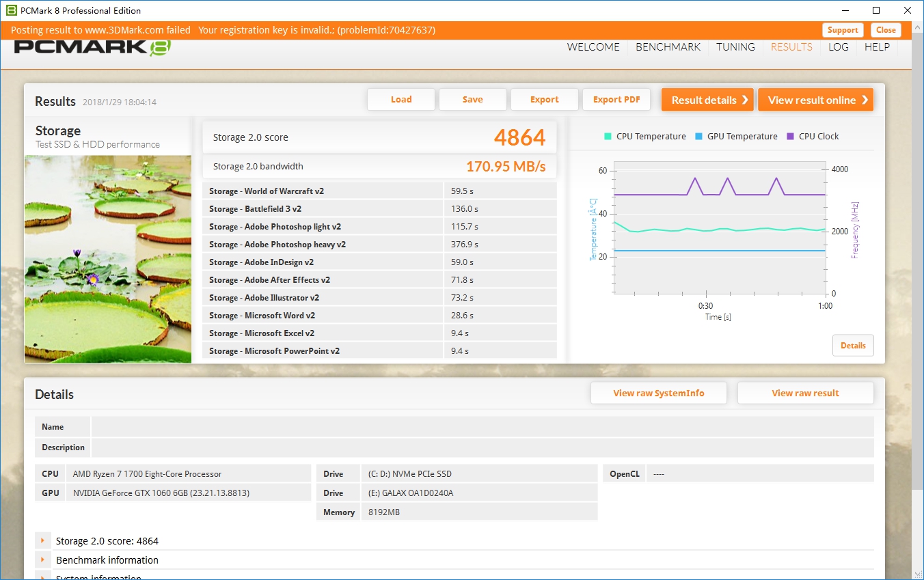Image resolution: width=924 pixels, height=580 pixels.
Task: Select Adobe After Effects v2 row
Action: [x=380, y=280]
